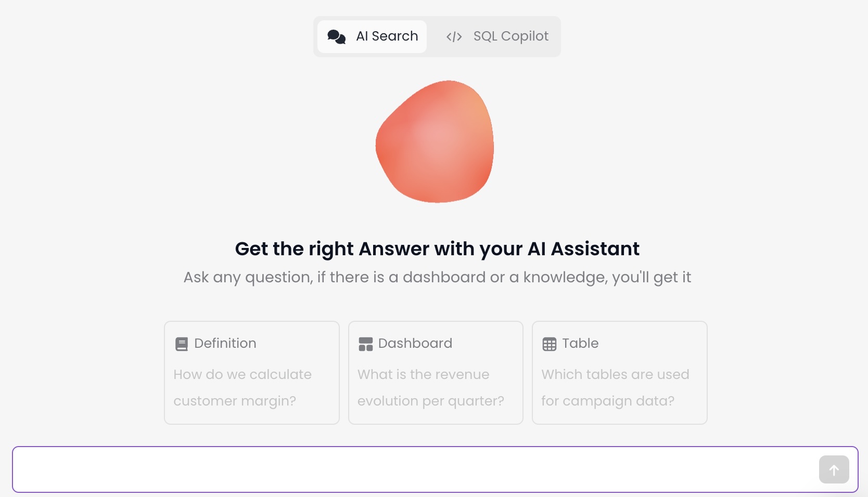Screen dimensions: 868x497
Task: Click the send arrow button
Action: 834,469
